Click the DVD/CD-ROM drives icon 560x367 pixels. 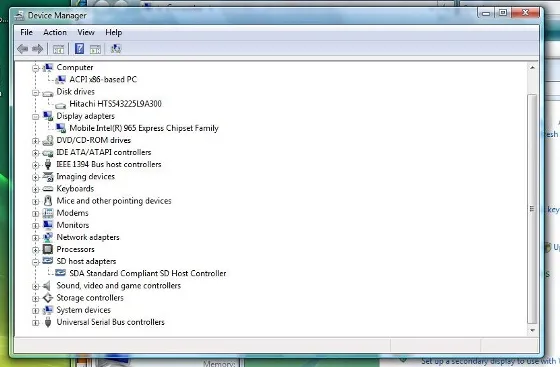click(x=48, y=140)
